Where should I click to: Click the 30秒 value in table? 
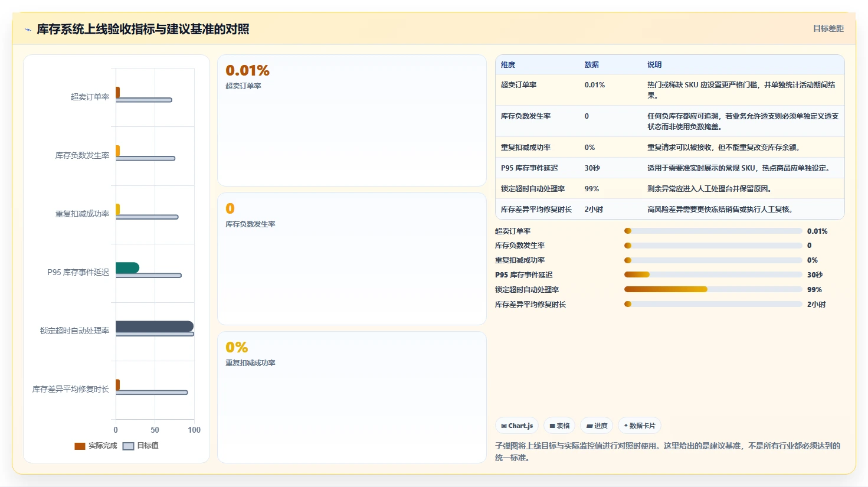click(x=592, y=168)
